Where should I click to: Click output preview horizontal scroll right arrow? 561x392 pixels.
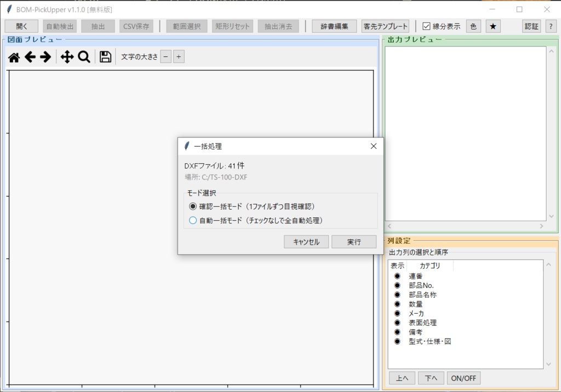click(542, 226)
